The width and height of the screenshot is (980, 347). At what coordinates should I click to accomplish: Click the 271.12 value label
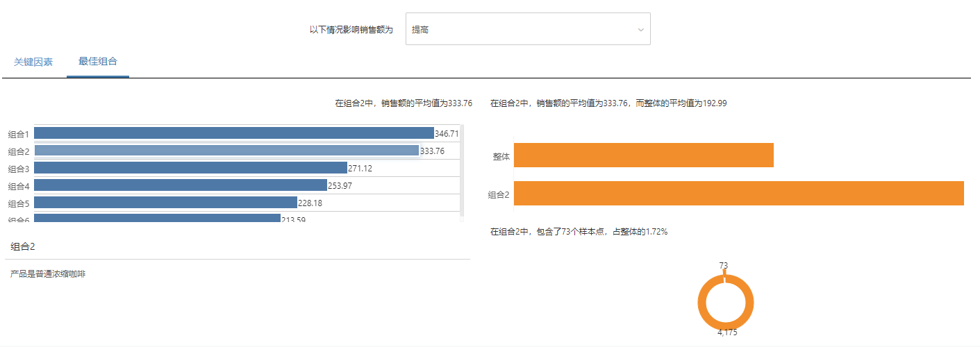[x=360, y=169]
